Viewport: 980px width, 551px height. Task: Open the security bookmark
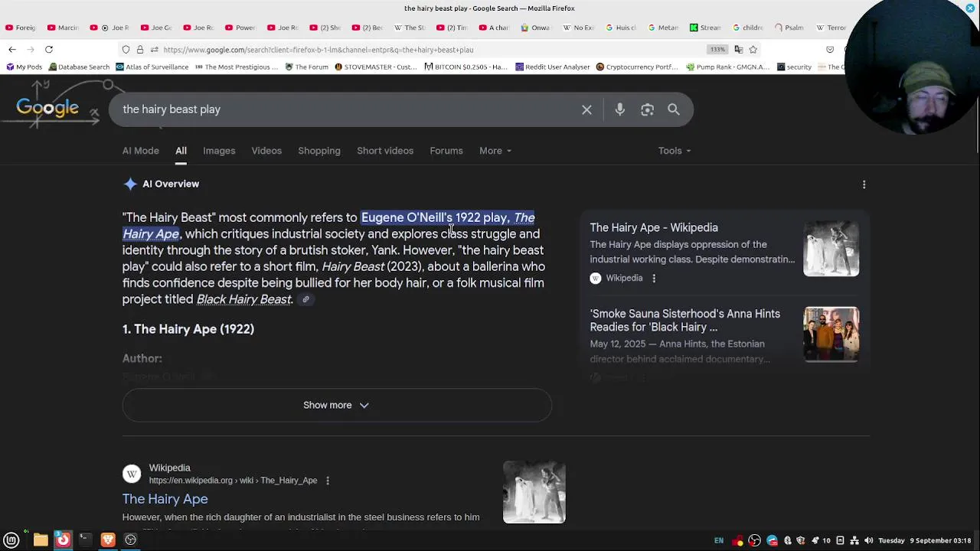point(794,67)
